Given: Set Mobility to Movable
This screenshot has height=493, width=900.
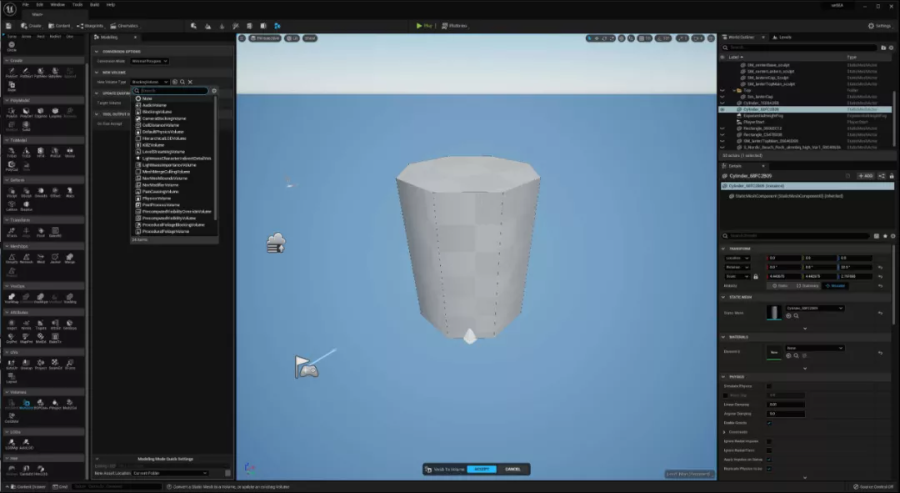Looking at the screenshot, I should click(835, 286).
